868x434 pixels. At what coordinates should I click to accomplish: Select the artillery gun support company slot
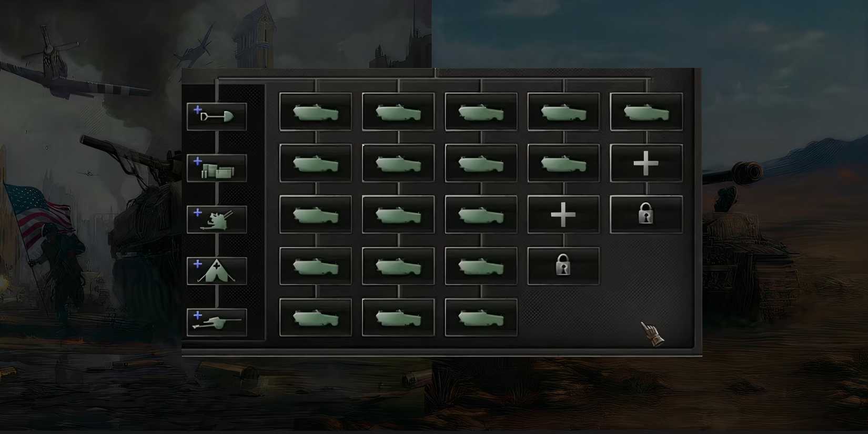(x=217, y=322)
